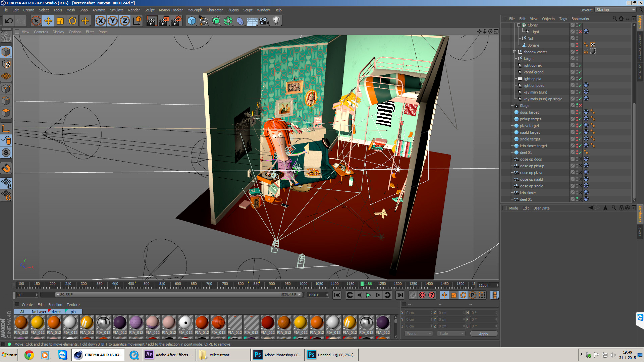Select the decor layer tab
This screenshot has width=644, height=362.
[56, 312]
